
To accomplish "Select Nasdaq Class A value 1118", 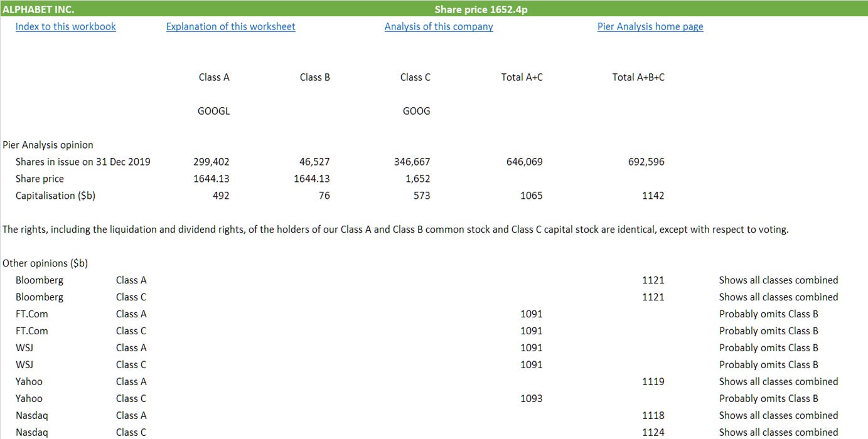I will click(x=653, y=416).
